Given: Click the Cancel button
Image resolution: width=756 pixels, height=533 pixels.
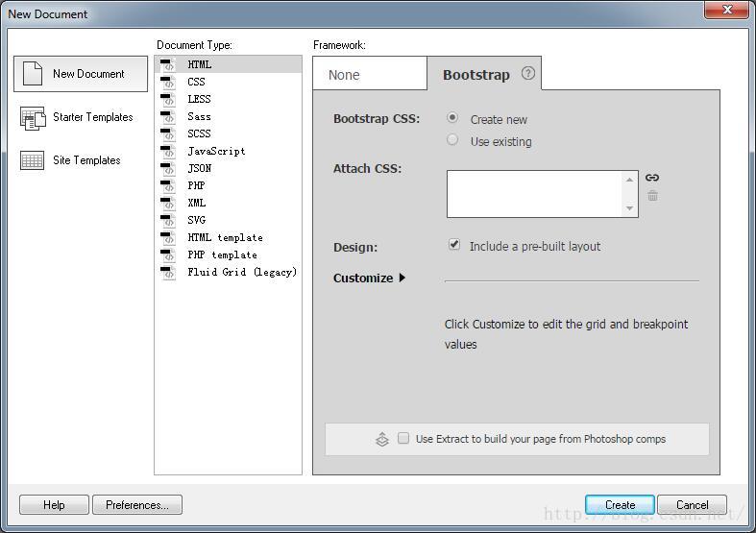Looking at the screenshot, I should pyautogui.click(x=692, y=504).
